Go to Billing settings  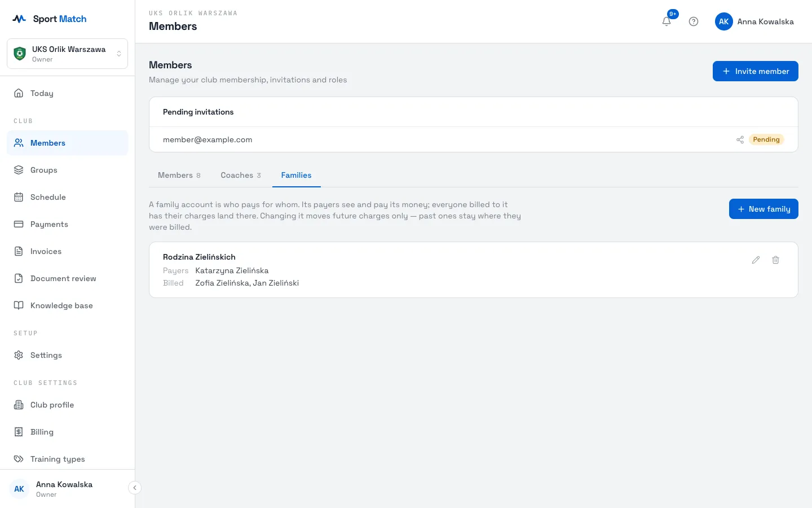coord(67,432)
